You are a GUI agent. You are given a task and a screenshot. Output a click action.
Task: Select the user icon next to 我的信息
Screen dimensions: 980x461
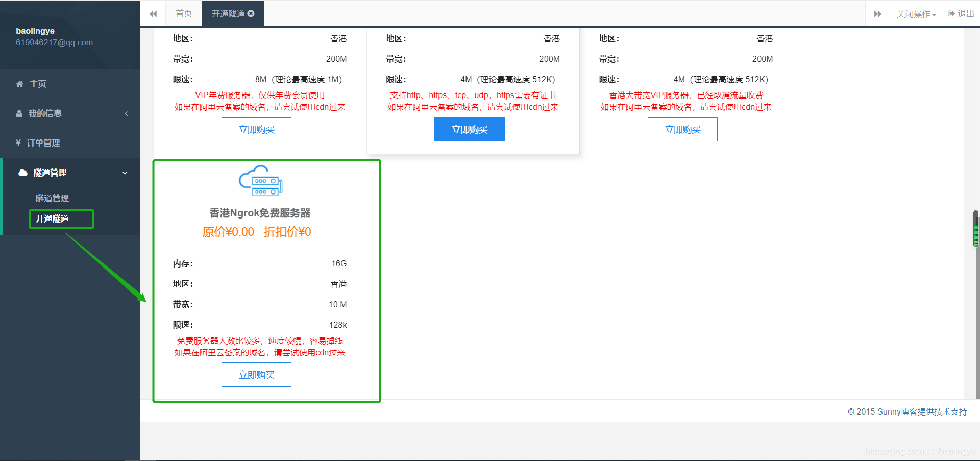point(20,113)
